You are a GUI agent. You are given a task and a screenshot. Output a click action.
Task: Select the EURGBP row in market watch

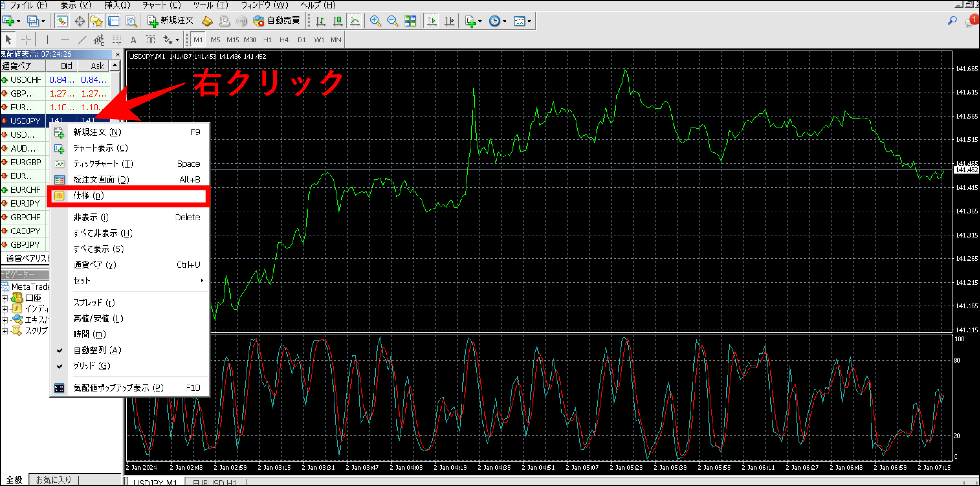click(25, 162)
